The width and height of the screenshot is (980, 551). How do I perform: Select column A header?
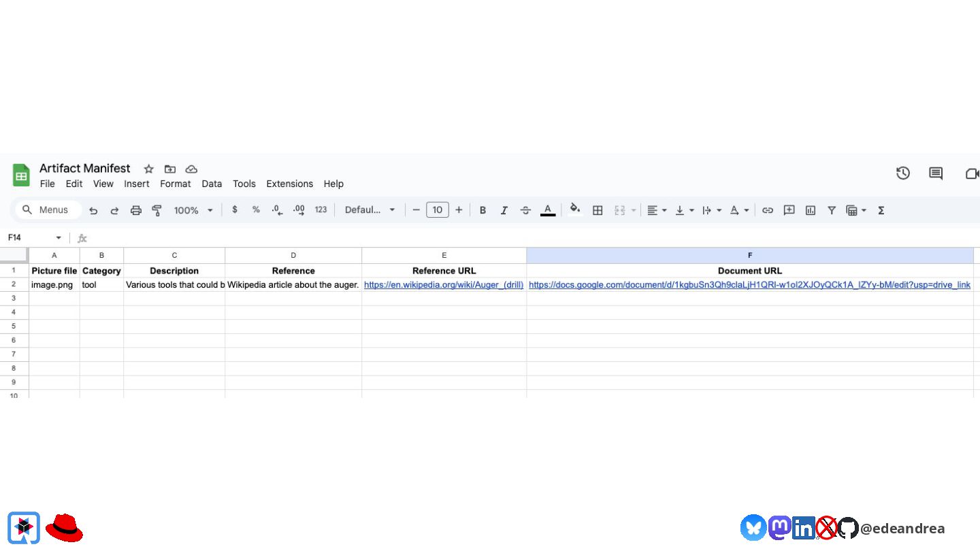pyautogui.click(x=54, y=255)
